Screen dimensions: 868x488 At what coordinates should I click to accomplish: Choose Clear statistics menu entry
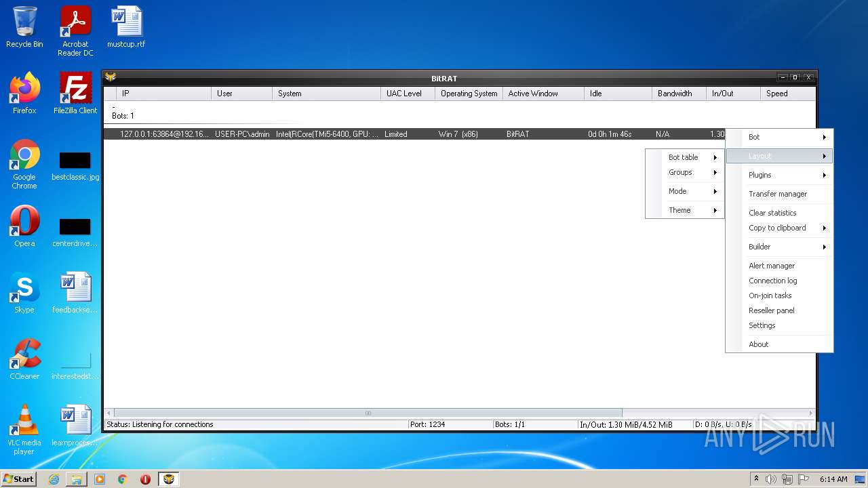tap(779, 213)
